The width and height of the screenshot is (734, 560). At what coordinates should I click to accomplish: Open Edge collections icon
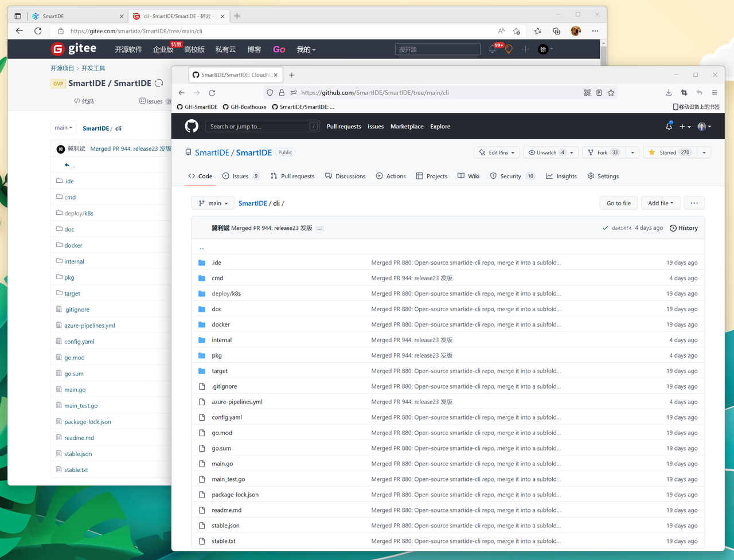tap(556, 31)
